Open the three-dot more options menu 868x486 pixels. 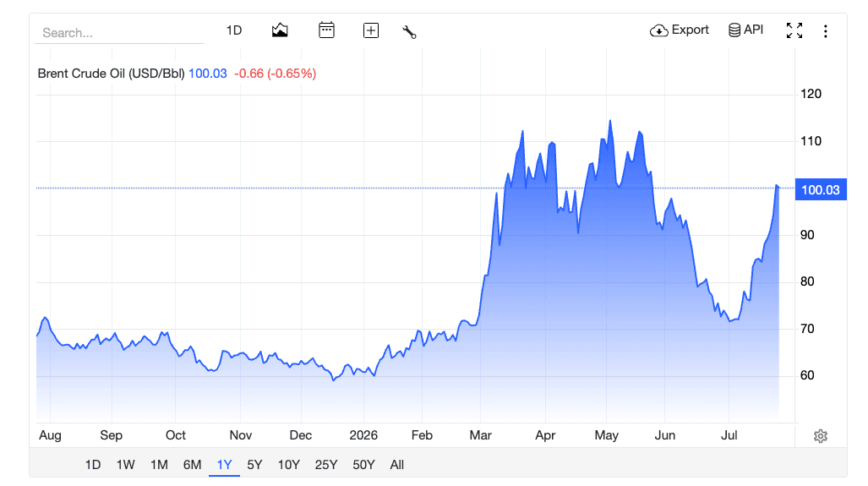click(826, 31)
